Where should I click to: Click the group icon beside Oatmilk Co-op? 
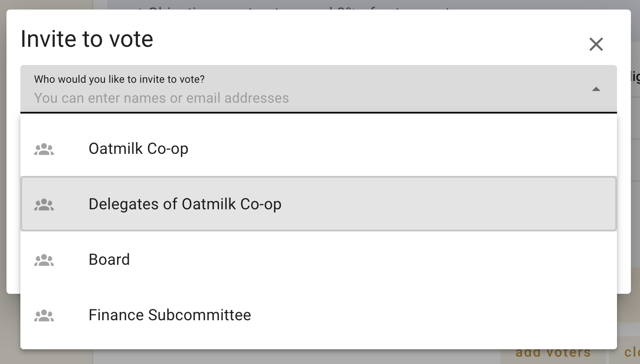point(44,149)
